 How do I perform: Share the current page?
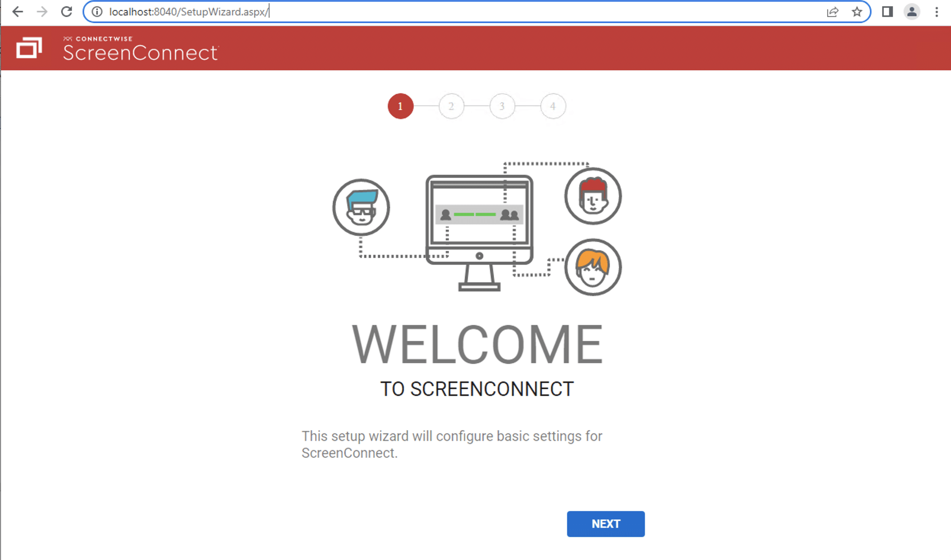pyautogui.click(x=832, y=11)
